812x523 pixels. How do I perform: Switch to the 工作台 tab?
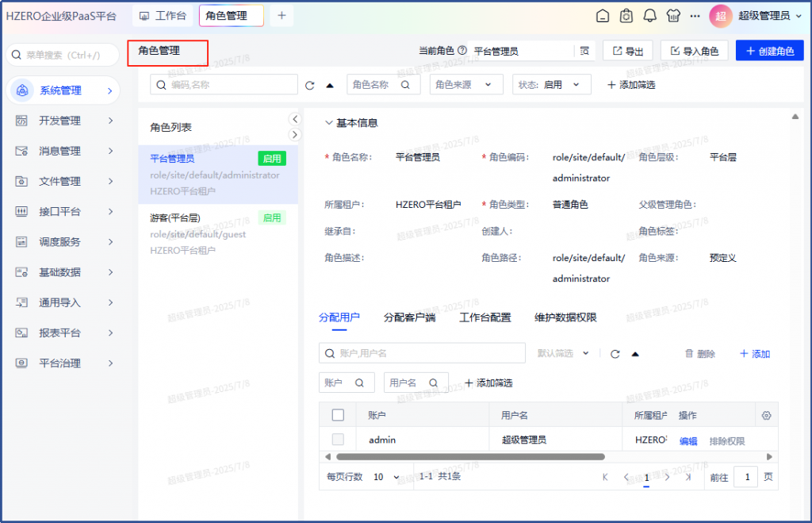click(x=163, y=15)
